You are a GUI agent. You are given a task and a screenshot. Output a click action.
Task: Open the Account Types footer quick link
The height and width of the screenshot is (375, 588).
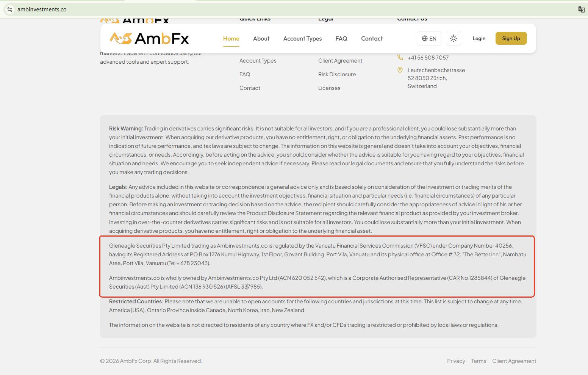[258, 61]
